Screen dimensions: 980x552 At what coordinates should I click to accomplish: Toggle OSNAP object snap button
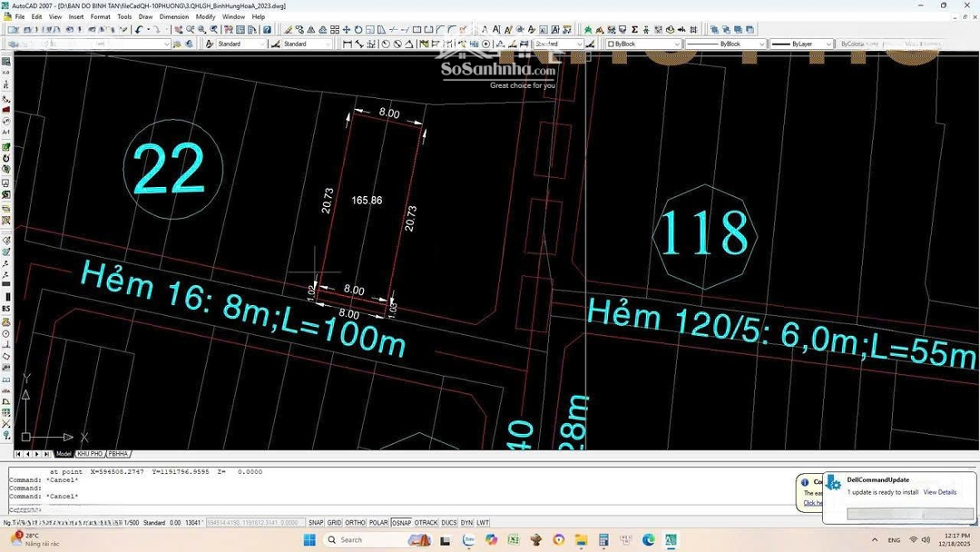click(x=400, y=523)
